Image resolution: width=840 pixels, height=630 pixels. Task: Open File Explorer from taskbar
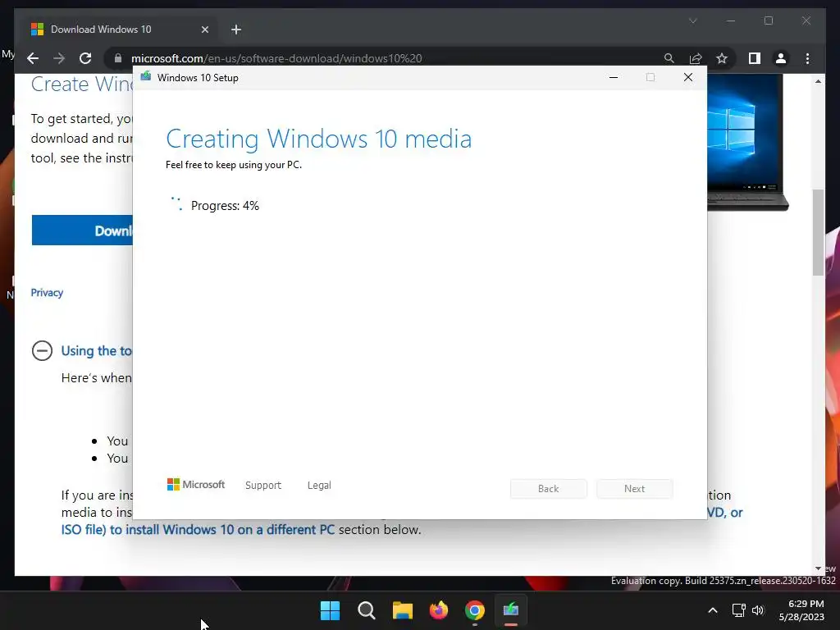pos(402,610)
